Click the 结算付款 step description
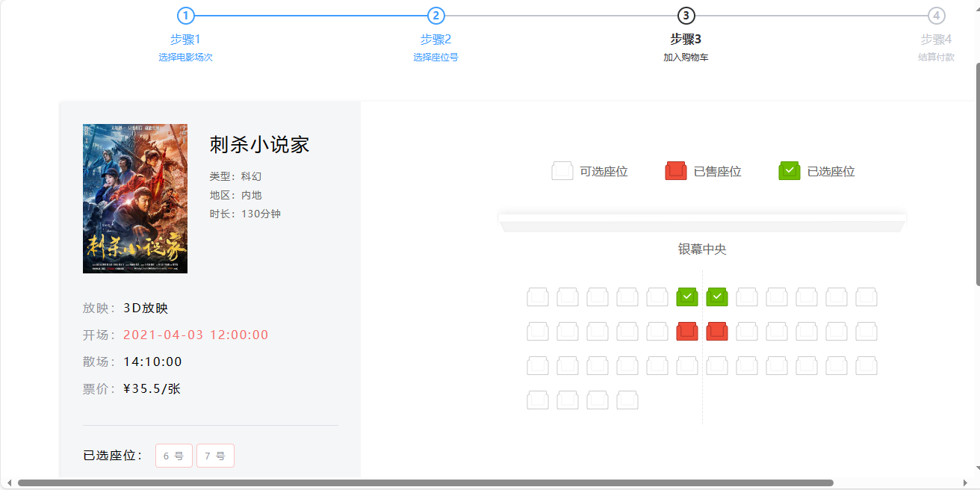Screen dimensions: 980x490 pyautogui.click(x=936, y=58)
